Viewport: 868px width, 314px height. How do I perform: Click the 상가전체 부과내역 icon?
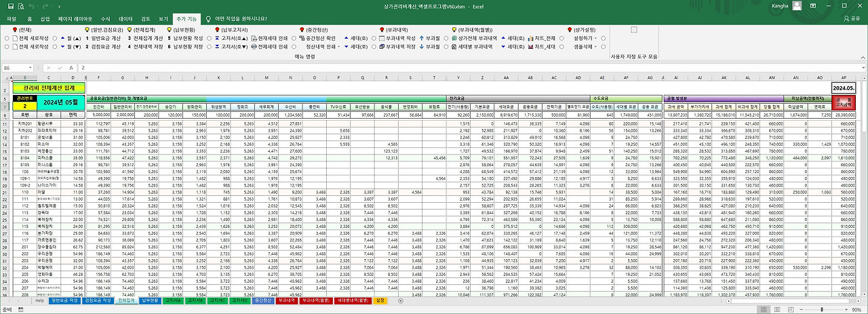pos(453,39)
